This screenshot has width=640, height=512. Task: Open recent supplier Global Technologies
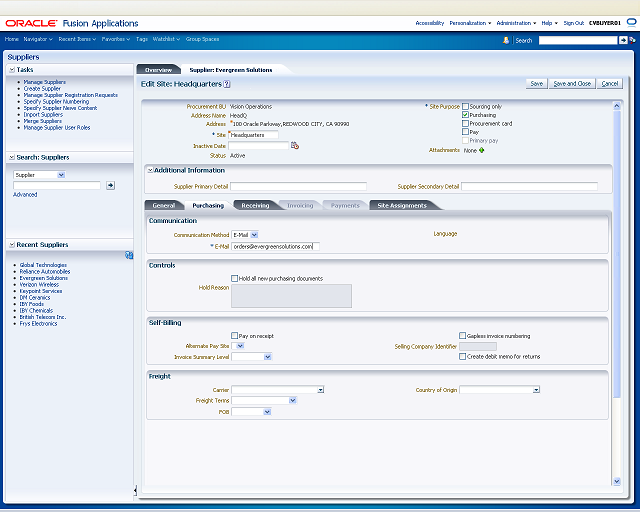43,265
